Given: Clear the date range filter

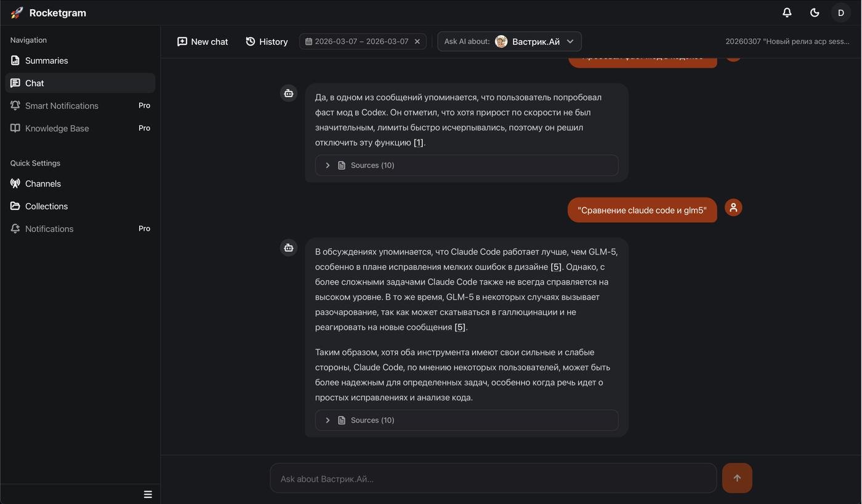Looking at the screenshot, I should (417, 41).
